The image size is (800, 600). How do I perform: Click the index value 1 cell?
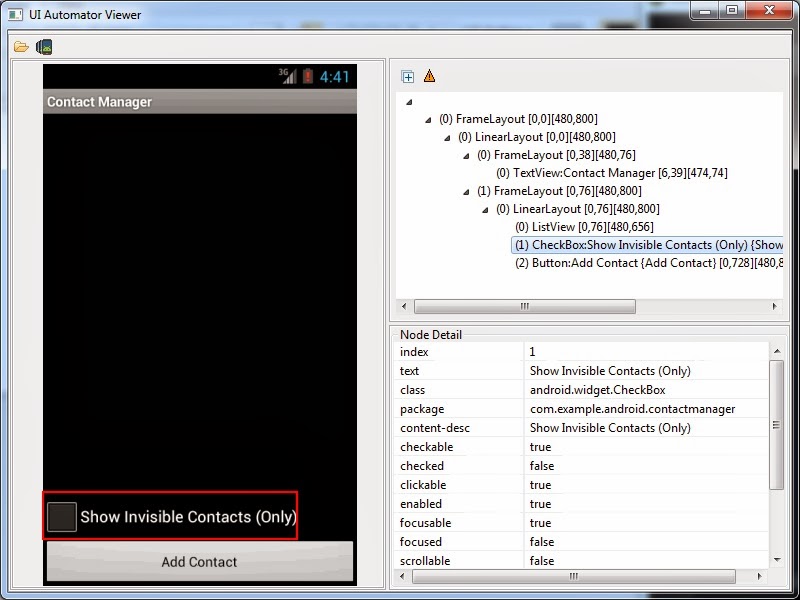(x=646, y=352)
